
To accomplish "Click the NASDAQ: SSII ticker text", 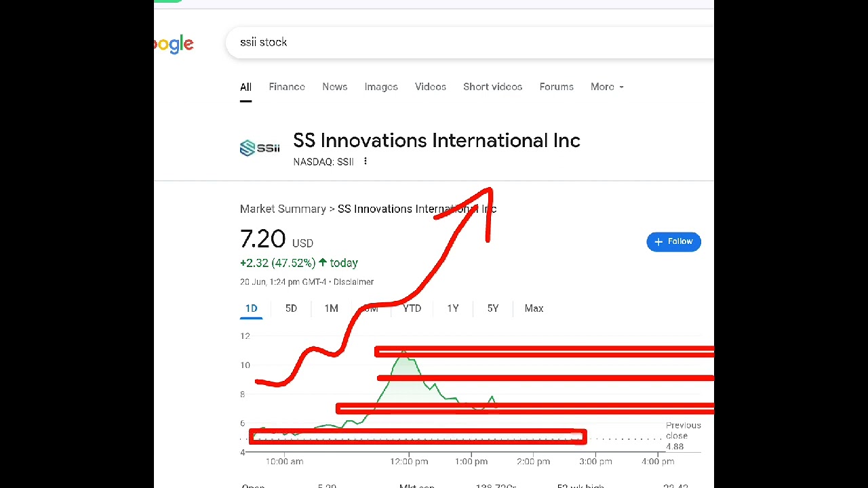I will 323,162.
